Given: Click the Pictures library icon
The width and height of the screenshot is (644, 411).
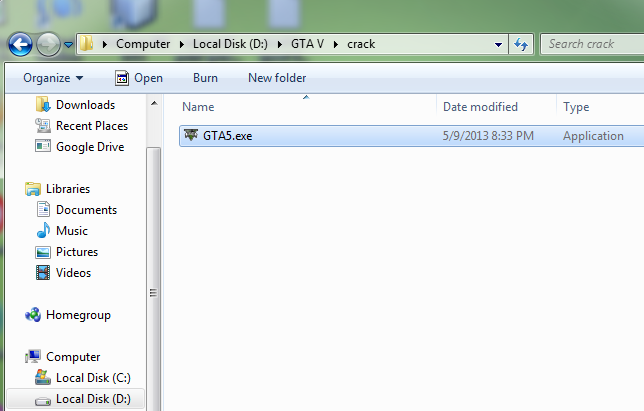Looking at the screenshot, I should 43,252.
